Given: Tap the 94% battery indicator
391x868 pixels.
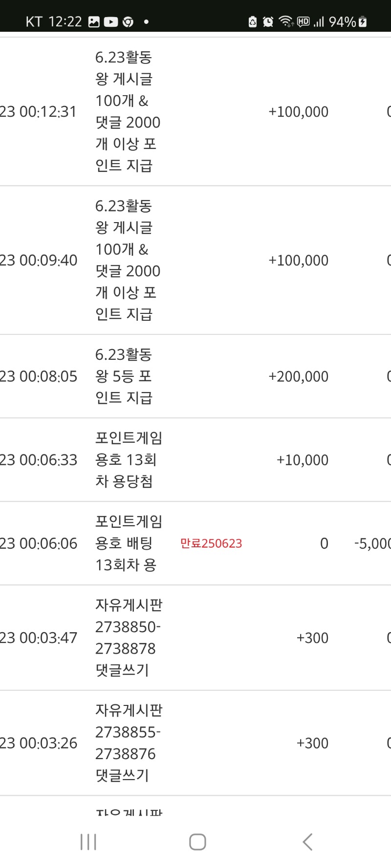Looking at the screenshot, I should pyautogui.click(x=348, y=21).
